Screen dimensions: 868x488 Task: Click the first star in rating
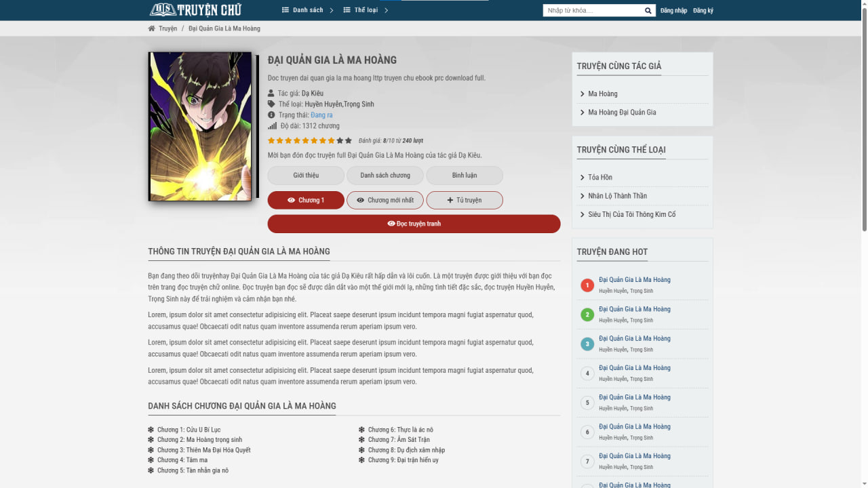pyautogui.click(x=271, y=141)
